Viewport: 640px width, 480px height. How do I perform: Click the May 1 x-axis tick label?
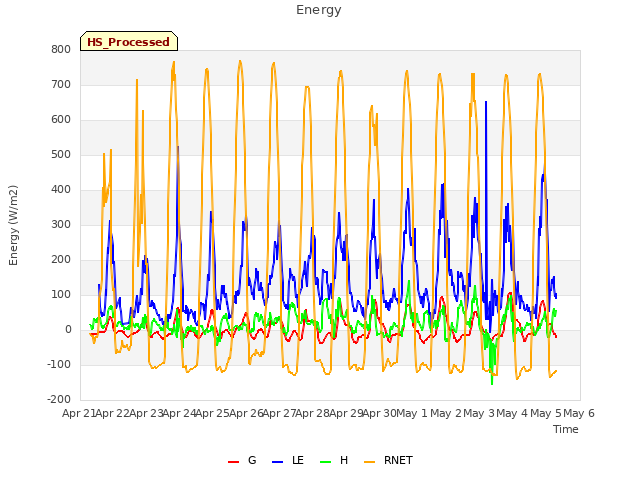click(x=412, y=413)
